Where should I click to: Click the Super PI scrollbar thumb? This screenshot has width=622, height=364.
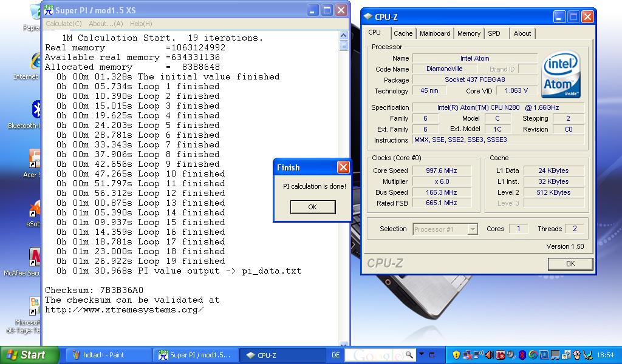tap(344, 45)
